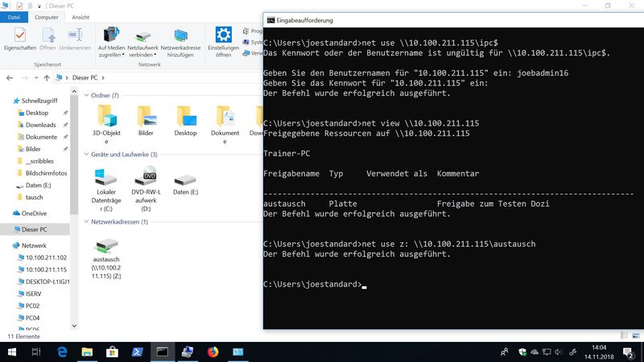Screen dimensions: 644x362
Task: Select austausch network drive (Z:)
Action: pyautogui.click(x=106, y=258)
